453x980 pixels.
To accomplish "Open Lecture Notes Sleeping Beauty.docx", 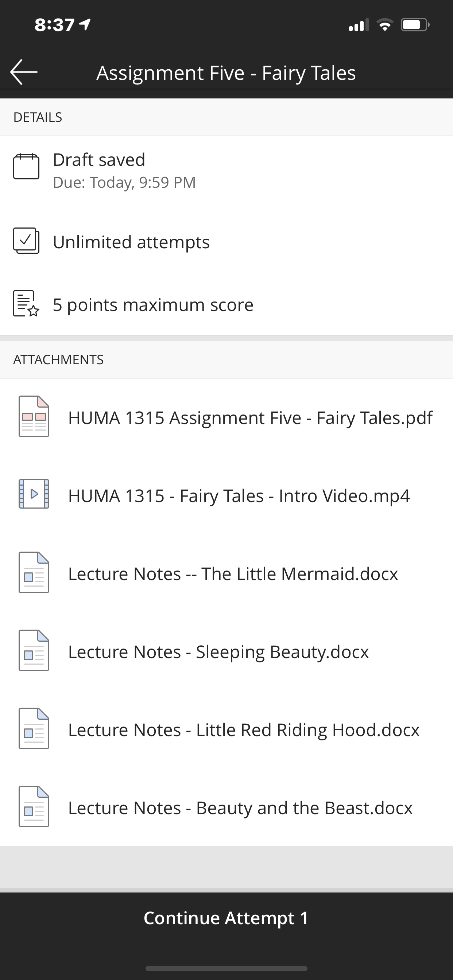I will [x=218, y=652].
